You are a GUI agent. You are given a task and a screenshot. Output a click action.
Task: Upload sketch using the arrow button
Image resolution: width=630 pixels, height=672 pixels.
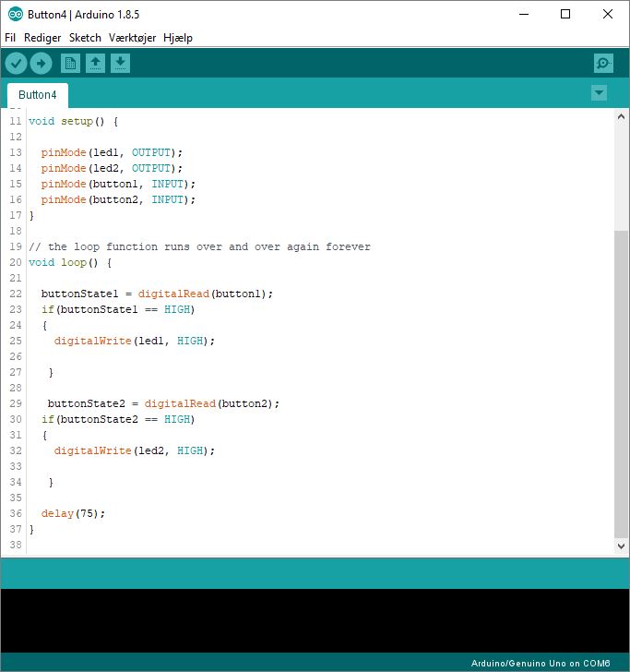point(42,64)
